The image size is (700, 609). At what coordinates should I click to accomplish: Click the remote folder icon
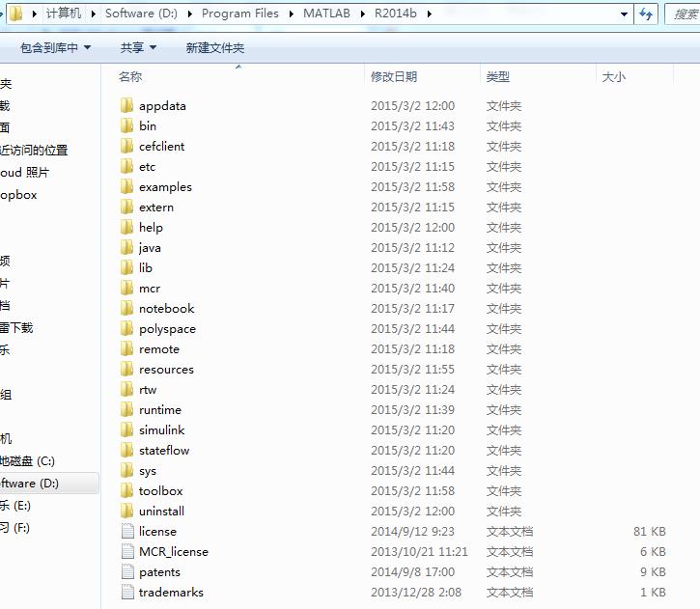[x=127, y=348]
